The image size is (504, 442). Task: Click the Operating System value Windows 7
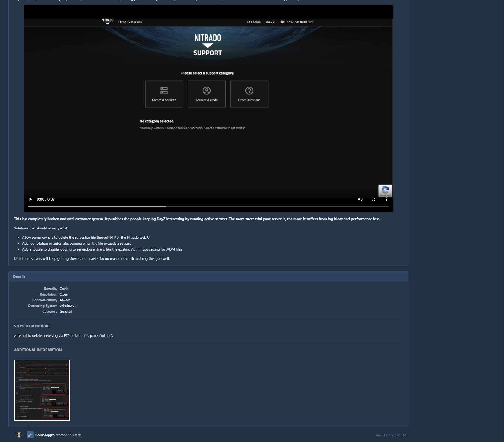pyautogui.click(x=68, y=306)
